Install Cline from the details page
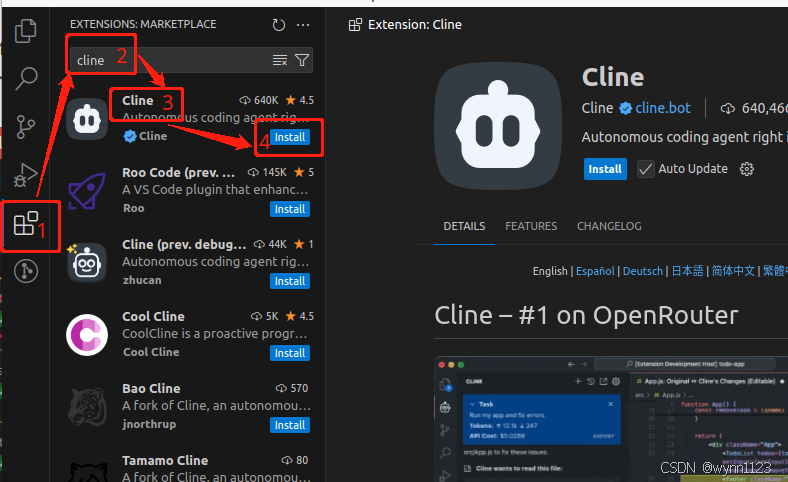788x482 pixels. point(605,169)
